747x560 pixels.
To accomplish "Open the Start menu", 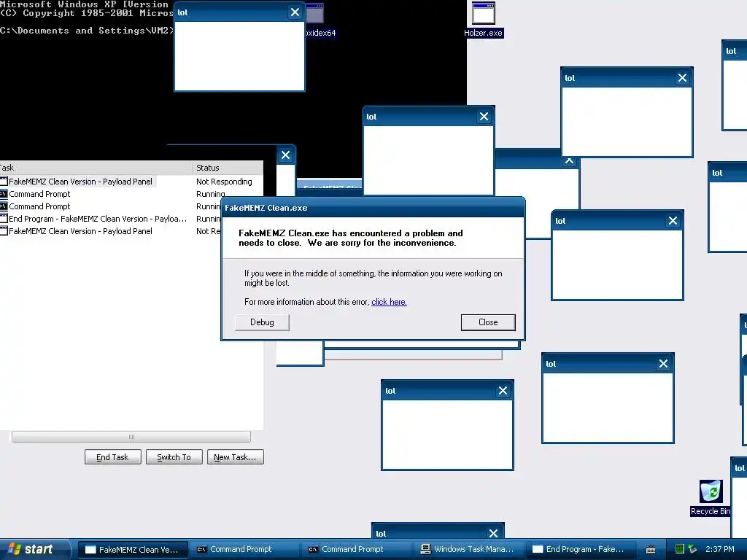I will 34,550.
